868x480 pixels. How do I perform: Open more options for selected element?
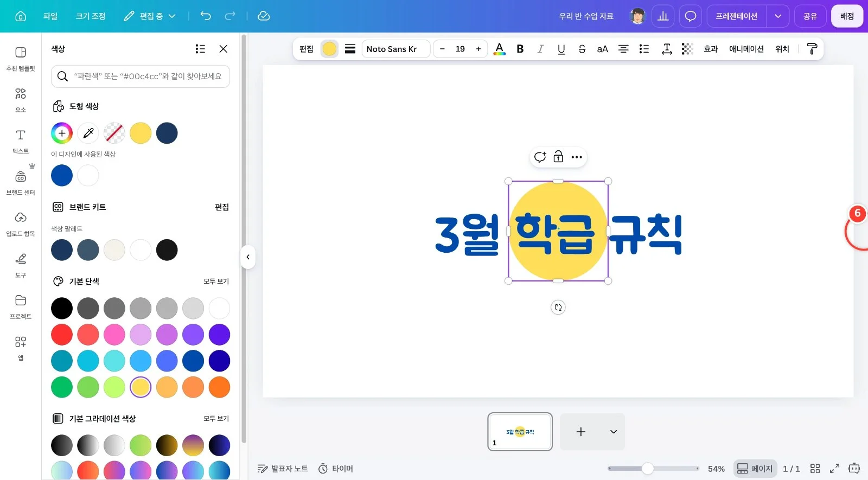(577, 157)
